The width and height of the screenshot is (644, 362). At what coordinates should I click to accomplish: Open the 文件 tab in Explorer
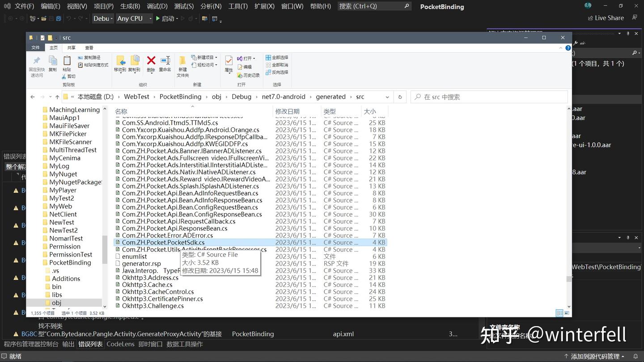point(36,48)
